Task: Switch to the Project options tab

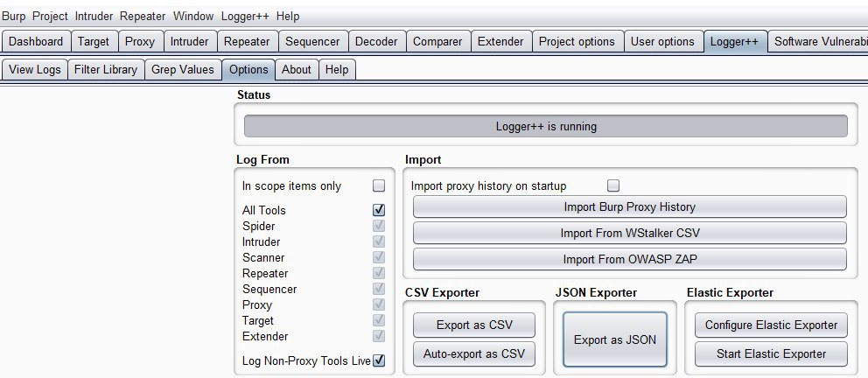Action: point(577,41)
